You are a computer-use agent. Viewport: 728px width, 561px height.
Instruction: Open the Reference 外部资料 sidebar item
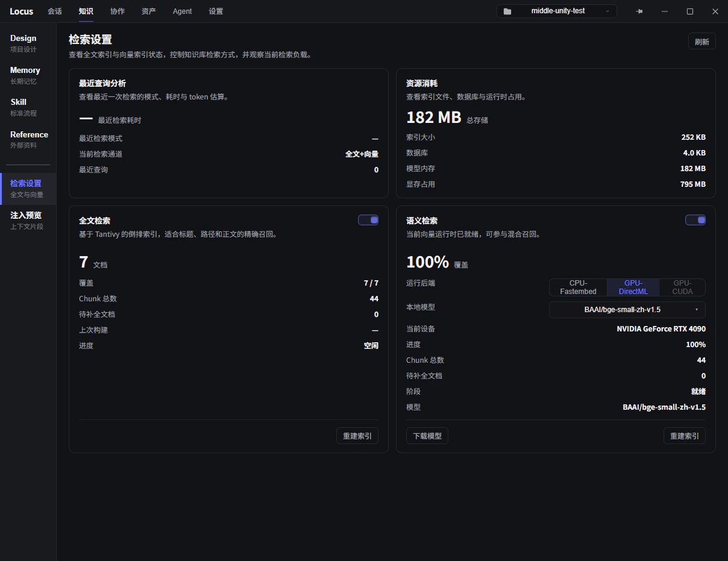[28, 139]
